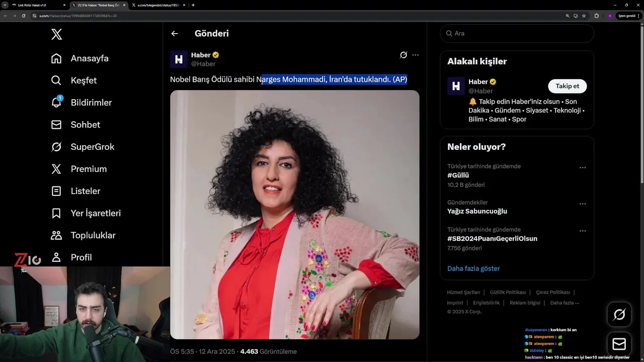This screenshot has width=644, height=362.
Task: Open post's three-dot more menu
Action: [x=415, y=55]
